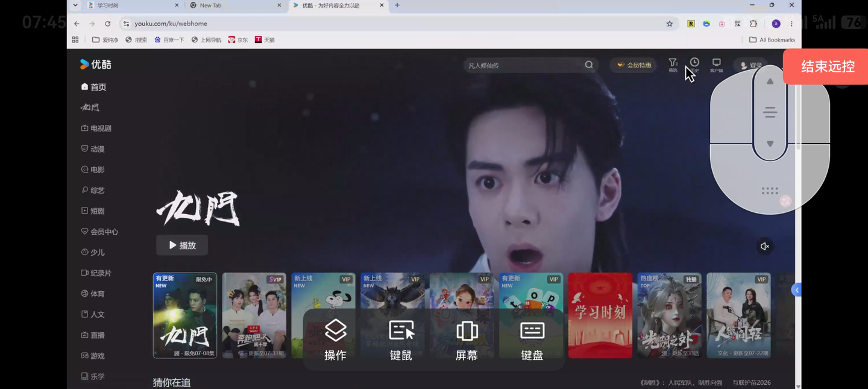Click the QR code extension icon
The width and height of the screenshot is (868, 389).
737,24
